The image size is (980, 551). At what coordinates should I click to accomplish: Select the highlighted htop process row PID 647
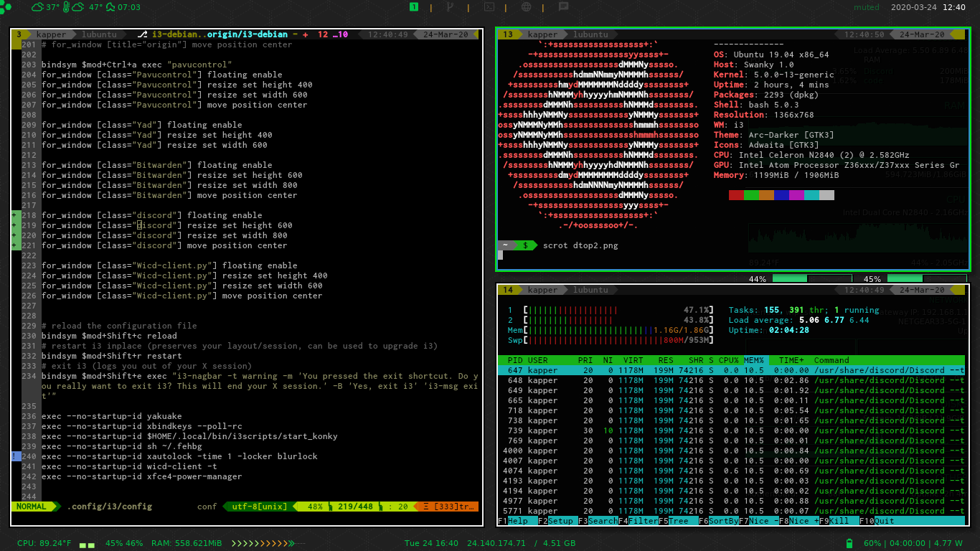pos(731,370)
